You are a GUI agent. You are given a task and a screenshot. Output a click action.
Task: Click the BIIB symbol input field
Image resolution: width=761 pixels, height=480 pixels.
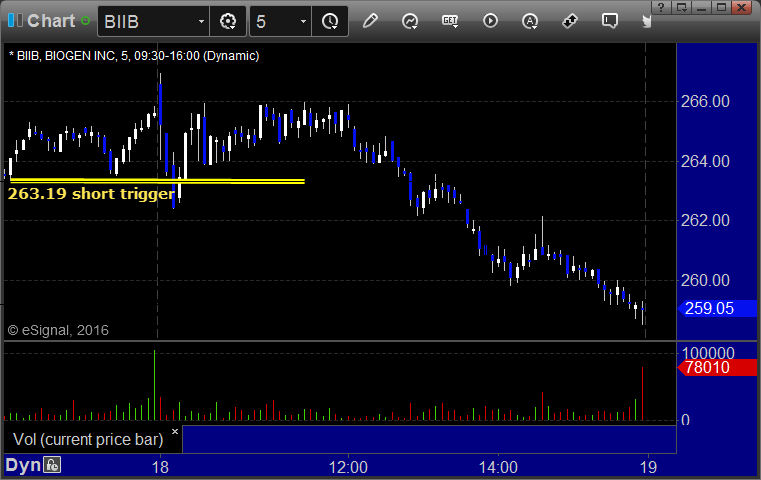[x=147, y=21]
